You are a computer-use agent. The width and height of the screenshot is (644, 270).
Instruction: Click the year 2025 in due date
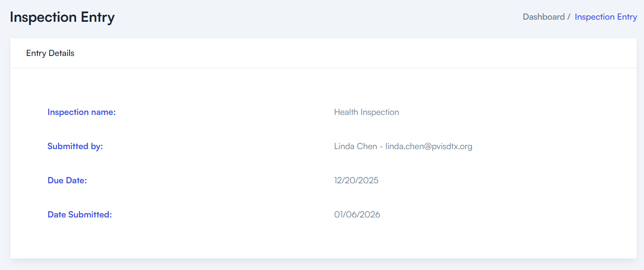point(368,181)
